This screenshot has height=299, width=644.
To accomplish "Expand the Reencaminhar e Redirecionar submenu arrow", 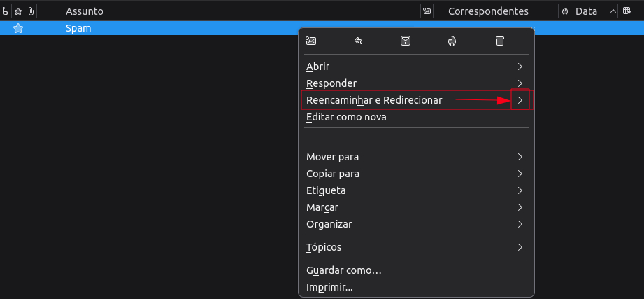I will [520, 100].
